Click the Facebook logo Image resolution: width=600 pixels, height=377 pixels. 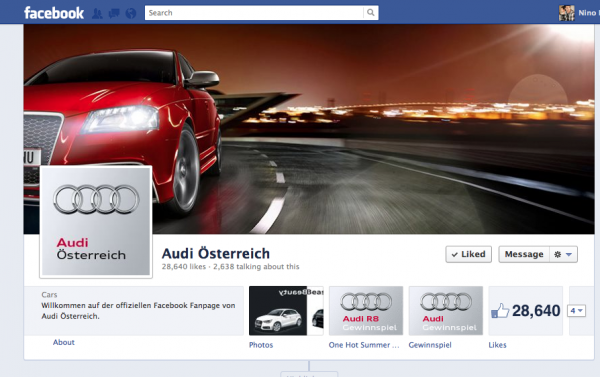coord(54,13)
